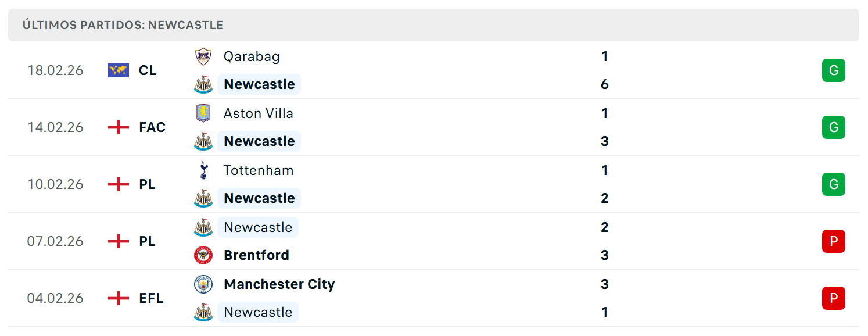Open the Brentford team name link
Image resolution: width=868 pixels, height=336 pixels.
256,255
